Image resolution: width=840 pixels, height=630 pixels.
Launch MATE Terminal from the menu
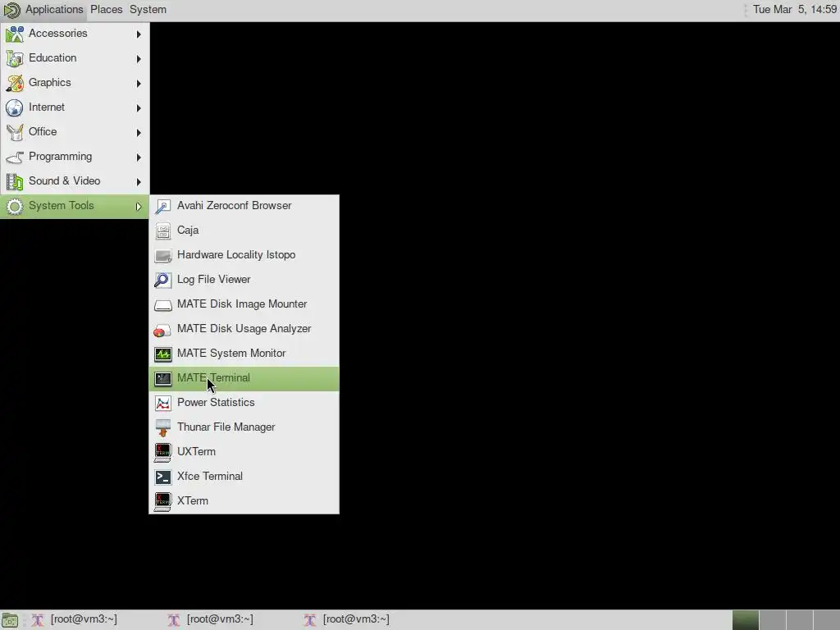click(x=244, y=379)
